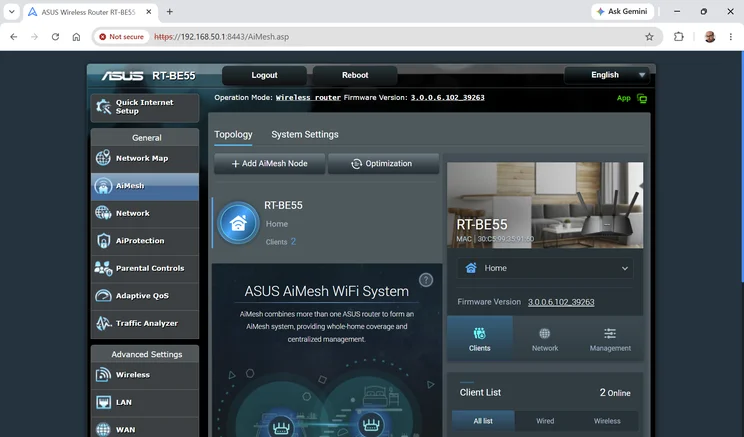Expand the English language dropdown
Image resolution: width=744 pixels, height=437 pixels.
(606, 75)
